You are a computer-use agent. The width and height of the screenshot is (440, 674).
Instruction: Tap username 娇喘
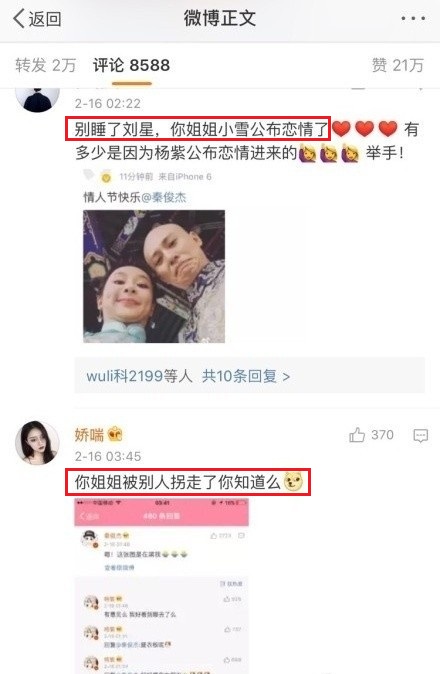tap(89, 435)
